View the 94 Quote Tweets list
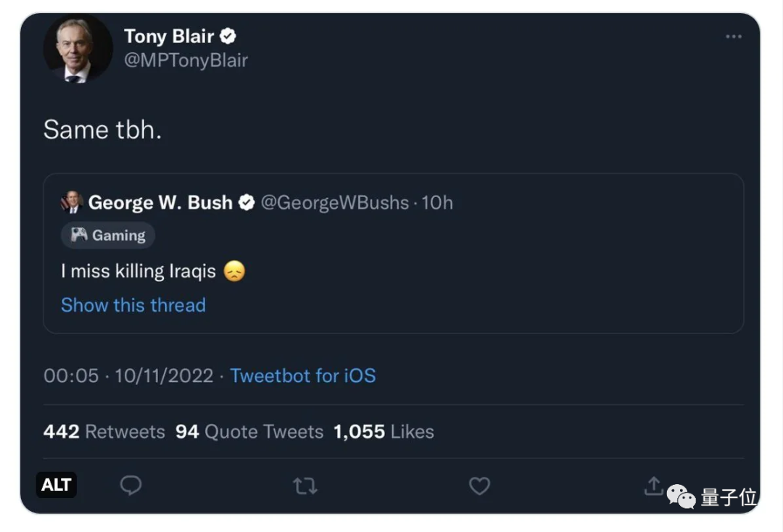The image size is (783, 532). (x=249, y=432)
